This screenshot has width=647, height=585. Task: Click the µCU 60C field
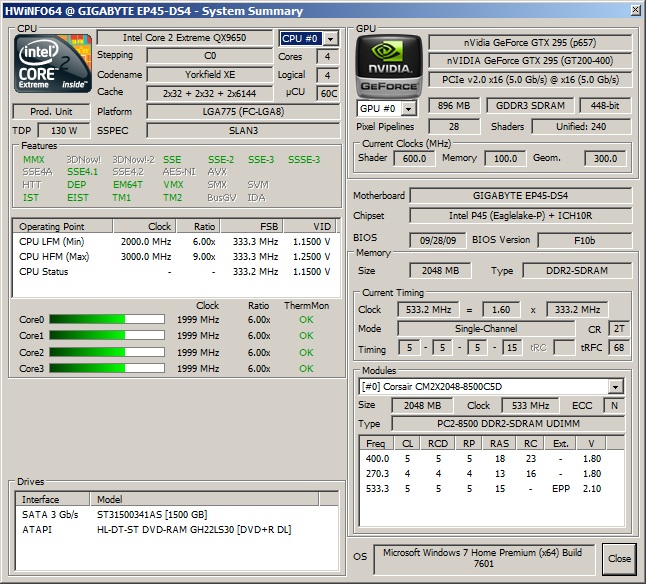pos(328,94)
